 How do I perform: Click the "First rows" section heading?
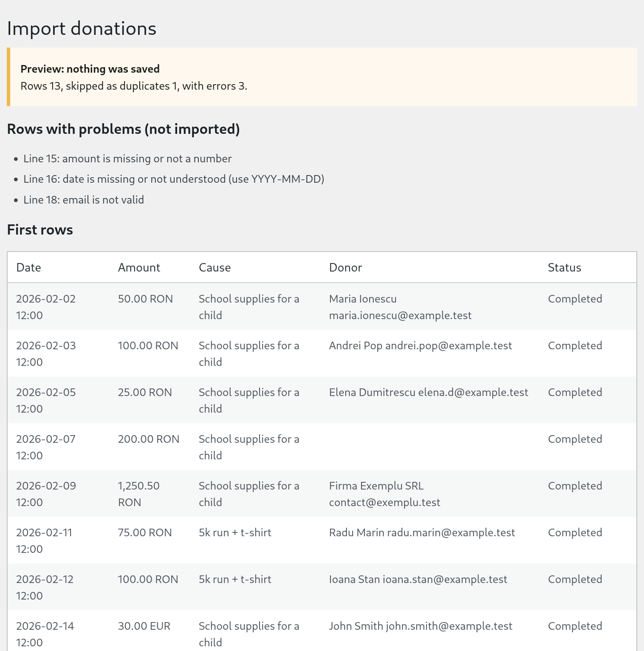pos(40,229)
